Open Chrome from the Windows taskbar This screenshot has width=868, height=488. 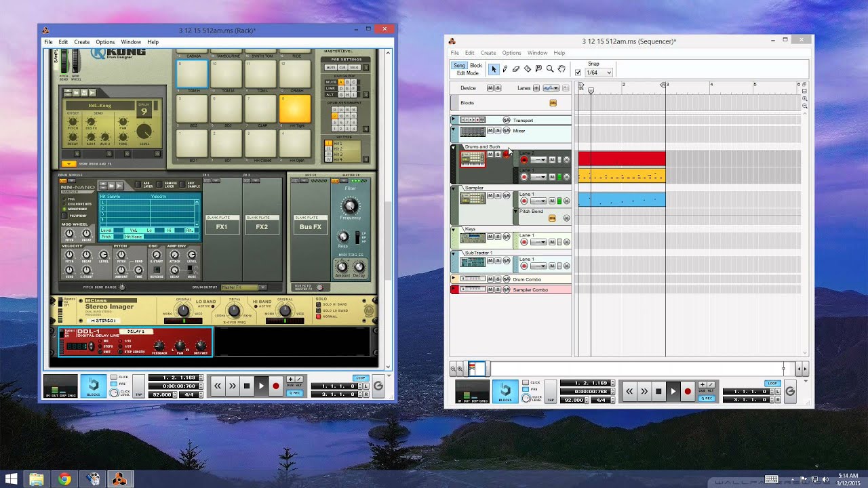pyautogui.click(x=64, y=479)
